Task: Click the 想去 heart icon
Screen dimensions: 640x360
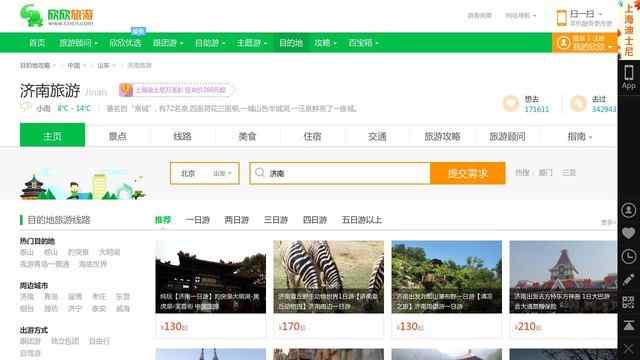Action: [x=511, y=104]
